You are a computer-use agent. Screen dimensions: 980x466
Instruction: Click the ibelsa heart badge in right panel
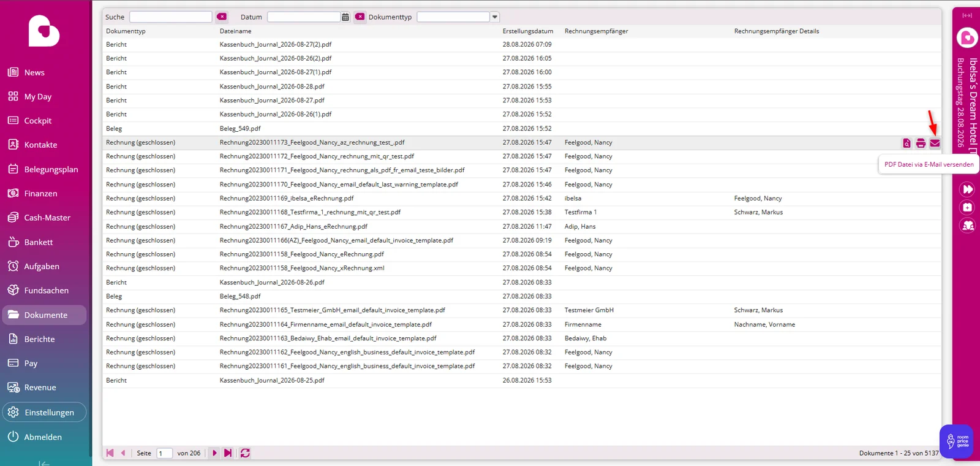coord(967,39)
